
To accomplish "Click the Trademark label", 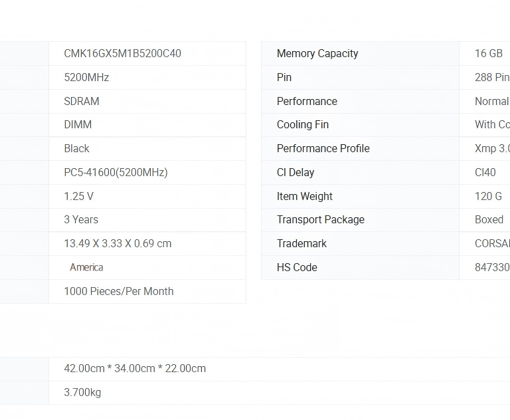I will click(x=302, y=244).
